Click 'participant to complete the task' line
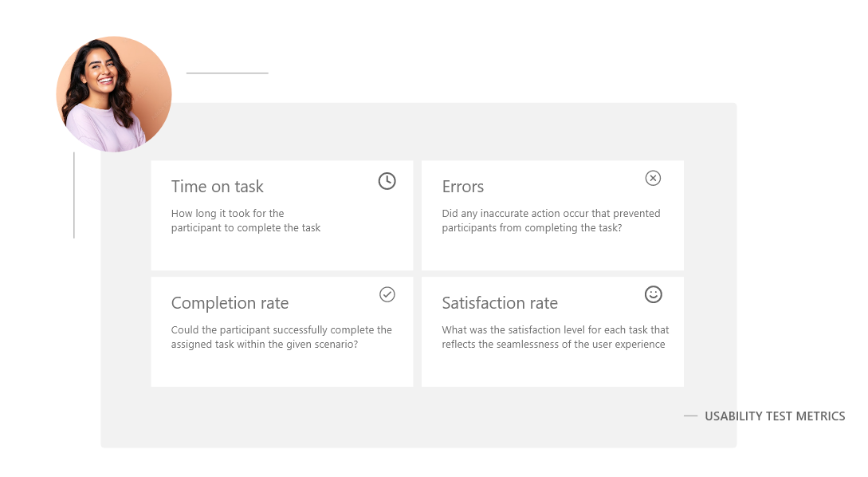 [x=245, y=227]
